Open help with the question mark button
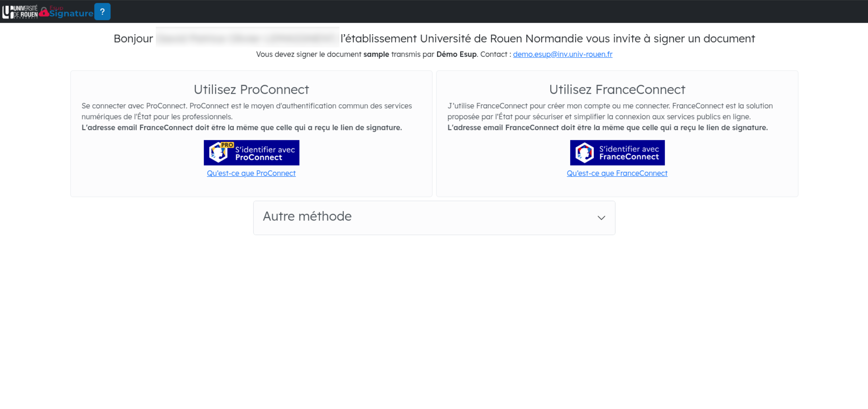Screen dimensions: 868x409 click(102, 12)
